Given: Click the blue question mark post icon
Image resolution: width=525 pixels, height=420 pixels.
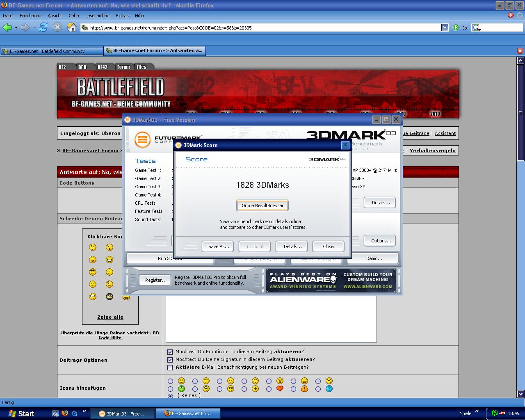Looking at the screenshot, I should [329, 388].
